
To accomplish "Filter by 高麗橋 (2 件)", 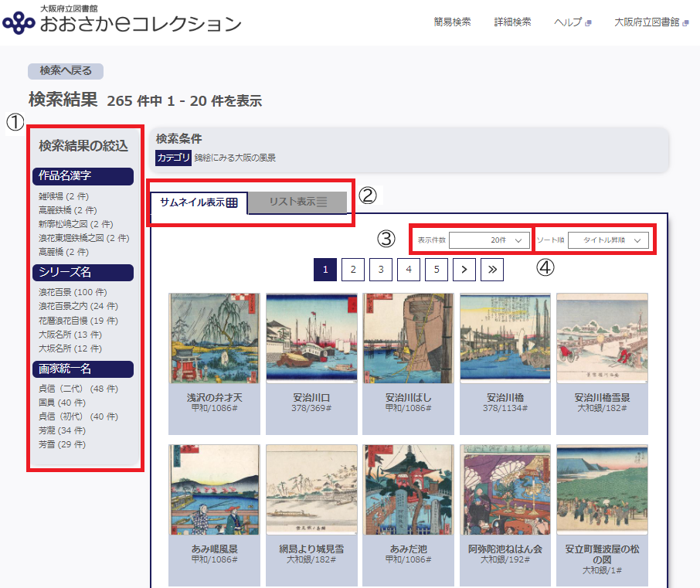I will (x=64, y=252).
